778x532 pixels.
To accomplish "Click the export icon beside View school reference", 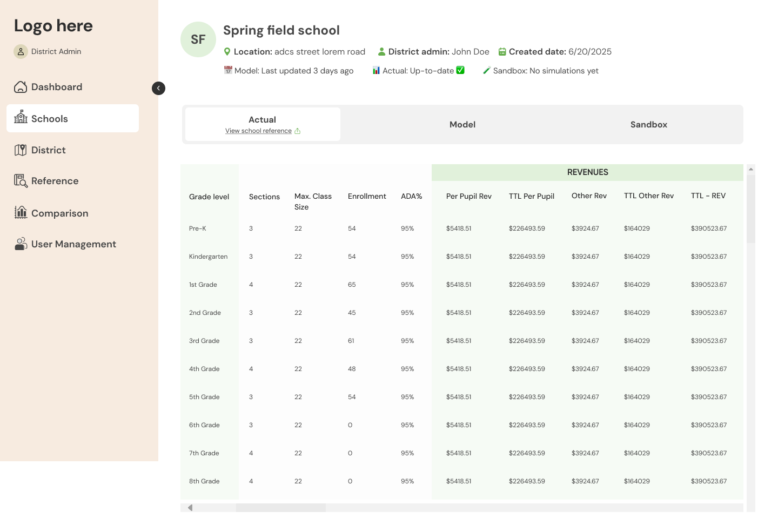I will point(298,131).
